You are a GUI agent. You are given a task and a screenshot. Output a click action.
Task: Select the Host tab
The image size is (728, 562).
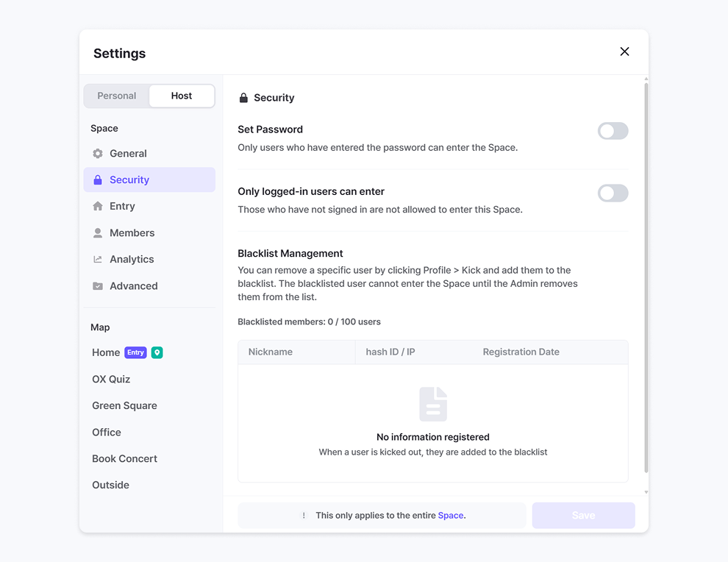tap(182, 96)
